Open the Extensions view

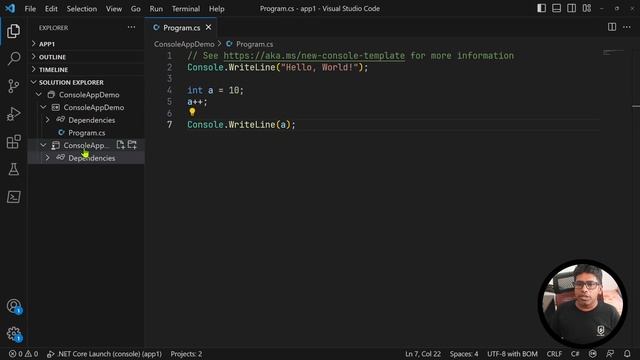(x=13, y=142)
